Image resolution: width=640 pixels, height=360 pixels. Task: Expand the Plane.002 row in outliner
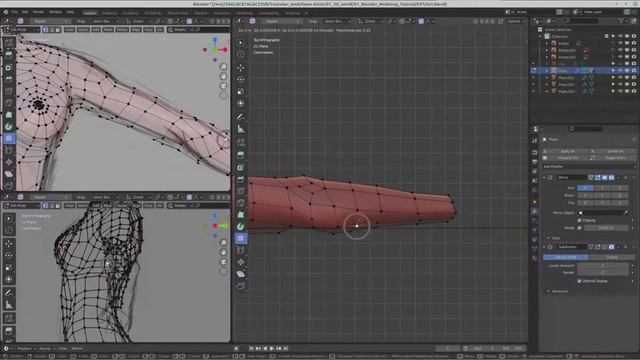[x=547, y=84]
